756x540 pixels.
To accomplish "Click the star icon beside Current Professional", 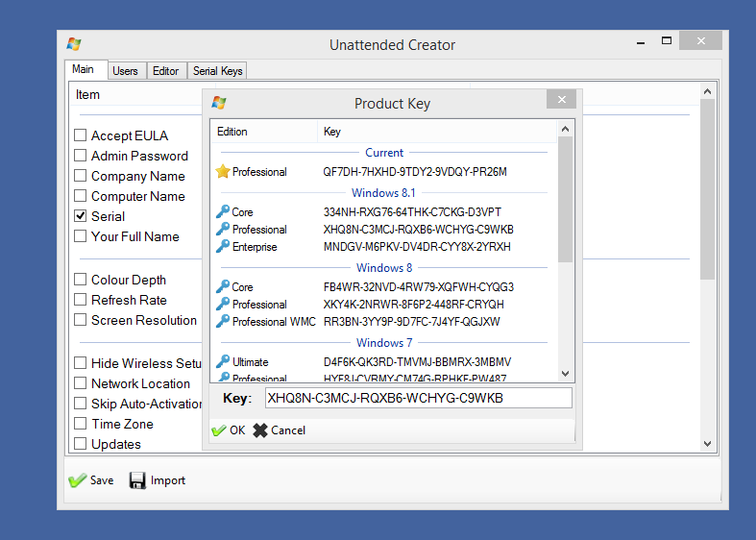I will (222, 171).
